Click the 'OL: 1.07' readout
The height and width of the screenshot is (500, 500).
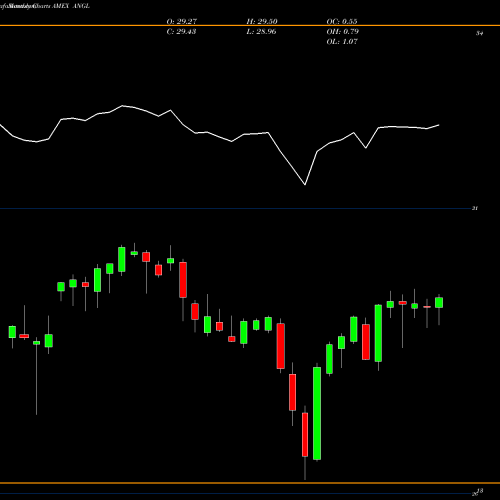point(342,42)
